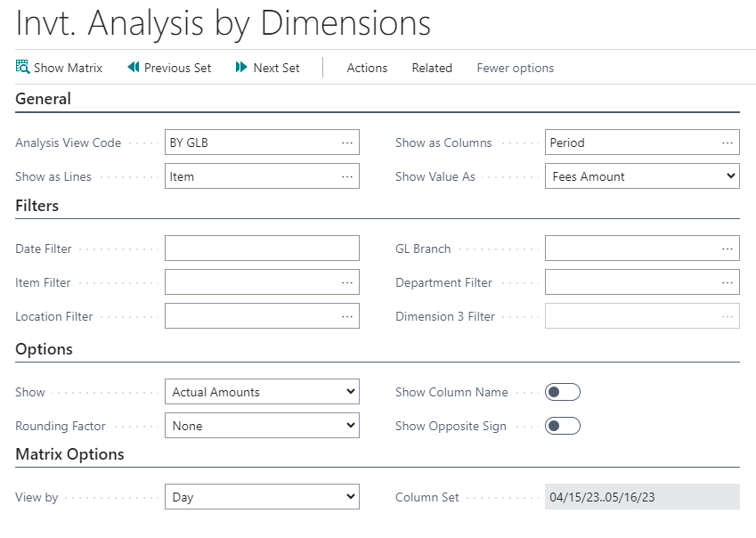The image size is (756, 538).
Task: Open lookup ellipsis for Analysis View Code
Action: pos(346,143)
